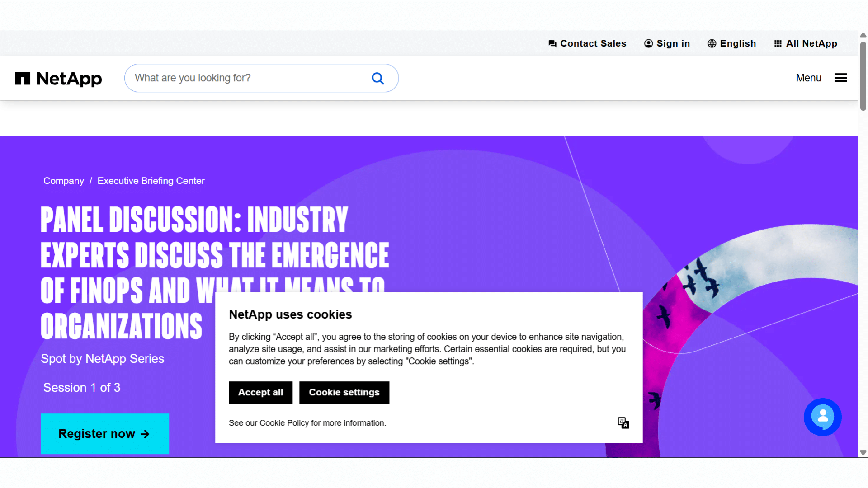Click the Company breadcrumb
This screenshot has width=868, height=488.
(x=64, y=181)
